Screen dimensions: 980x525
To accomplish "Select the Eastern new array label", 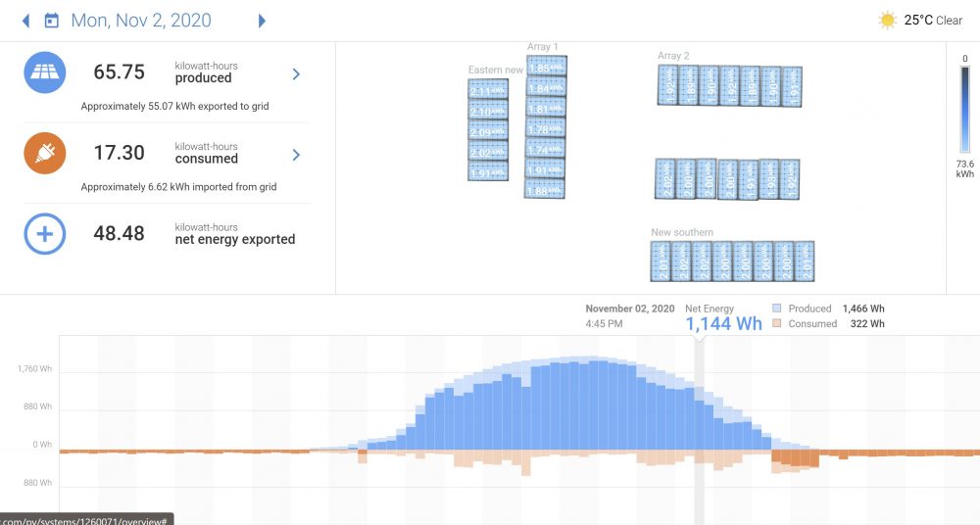I will tap(496, 71).
